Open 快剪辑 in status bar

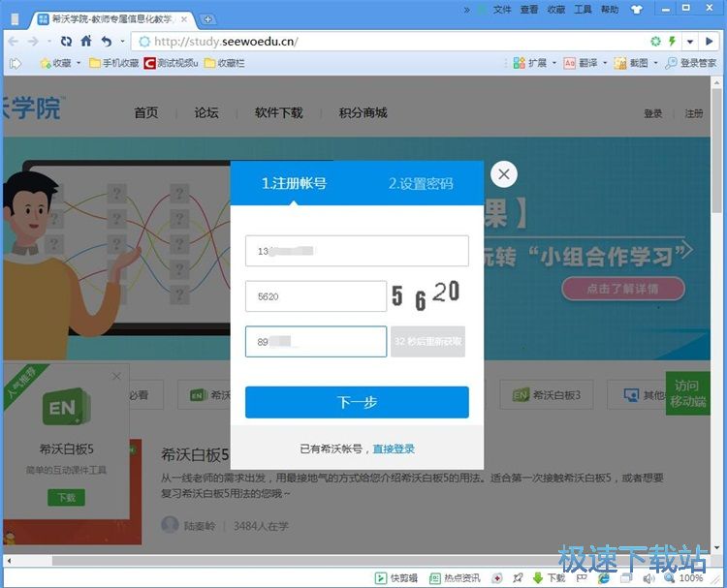[396, 577]
